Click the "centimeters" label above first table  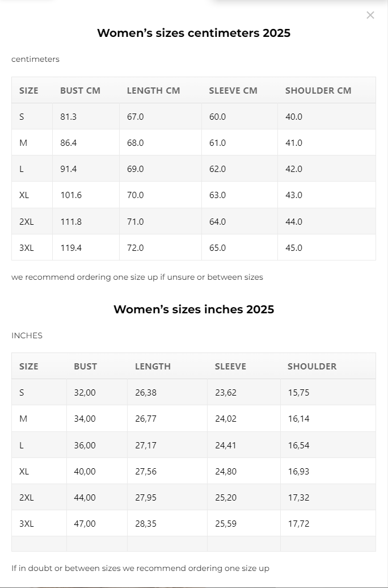[35, 60]
